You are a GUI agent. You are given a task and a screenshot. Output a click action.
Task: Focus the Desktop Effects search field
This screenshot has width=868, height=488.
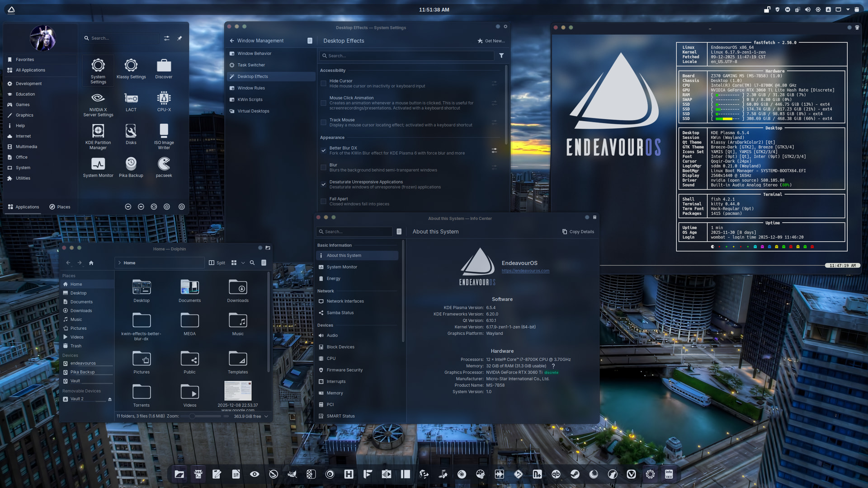[406, 56]
